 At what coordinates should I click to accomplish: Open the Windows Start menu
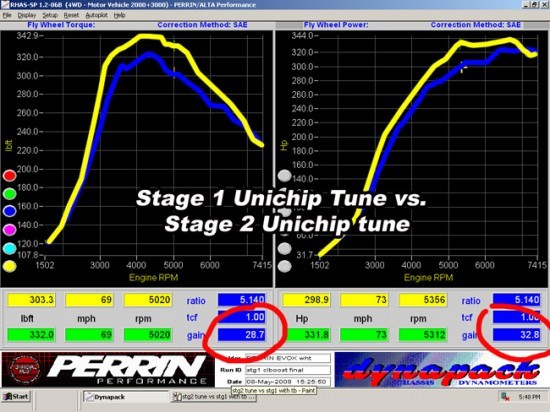(16, 397)
